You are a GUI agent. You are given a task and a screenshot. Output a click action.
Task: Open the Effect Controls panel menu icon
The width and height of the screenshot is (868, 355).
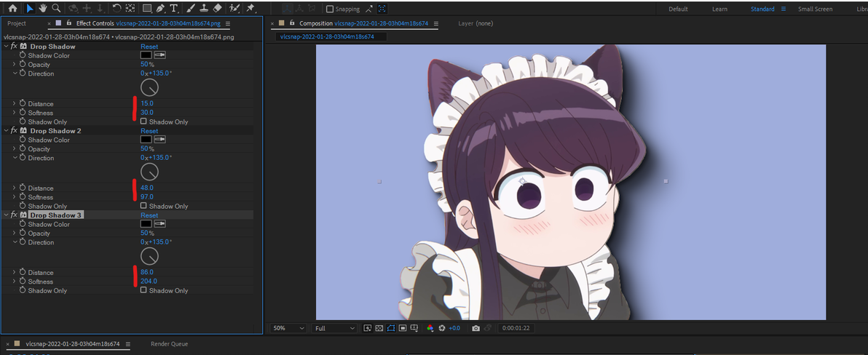click(227, 24)
